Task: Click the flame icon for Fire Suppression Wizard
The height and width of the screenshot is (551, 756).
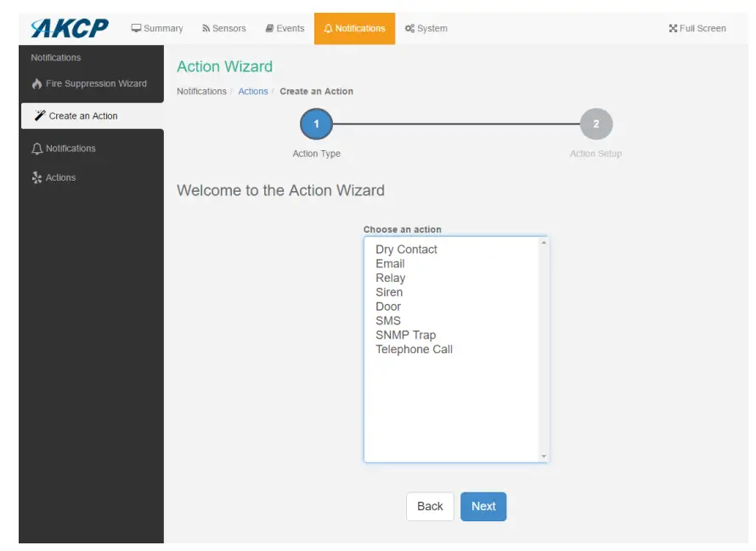Action: tap(37, 84)
